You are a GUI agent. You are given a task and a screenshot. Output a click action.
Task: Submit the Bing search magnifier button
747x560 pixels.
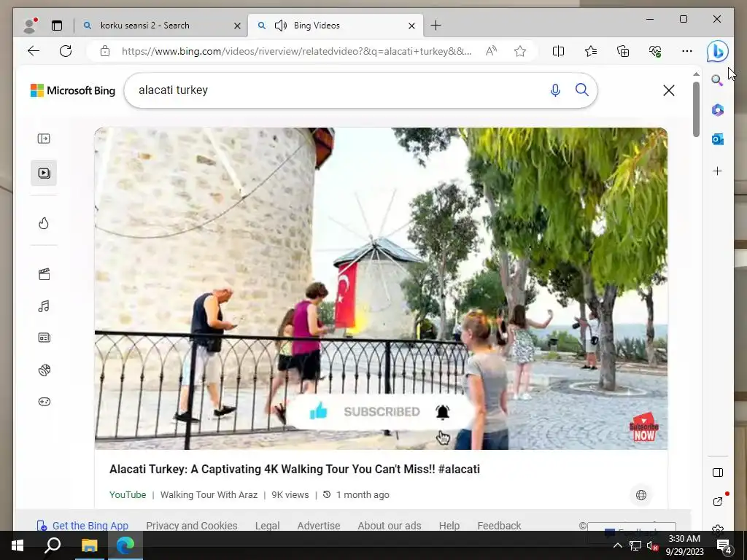[x=581, y=90]
